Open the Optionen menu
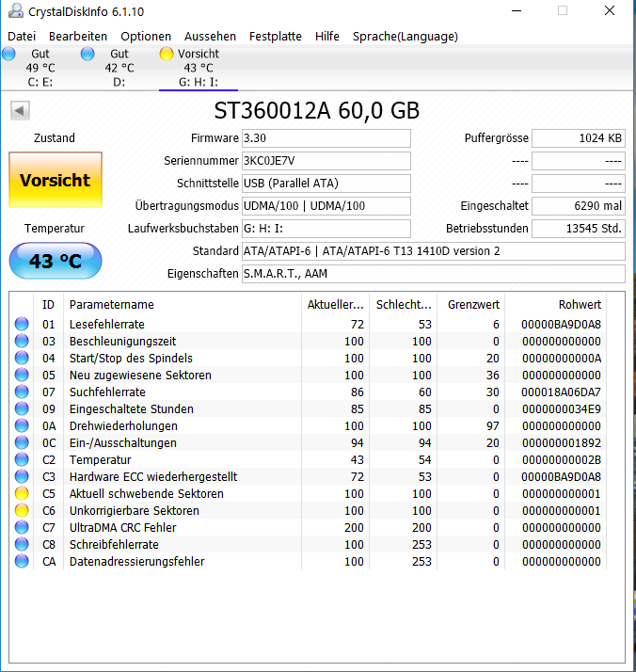The height and width of the screenshot is (672, 636). pos(146,37)
